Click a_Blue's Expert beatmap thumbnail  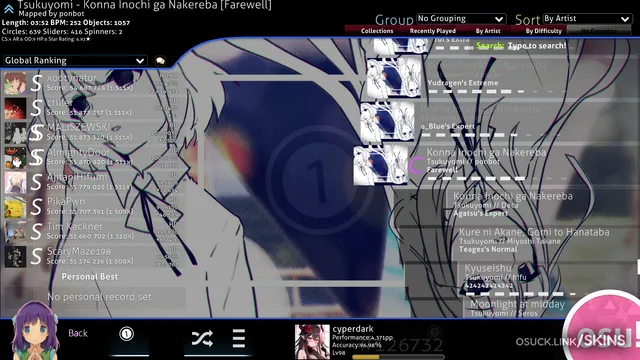coord(387,121)
